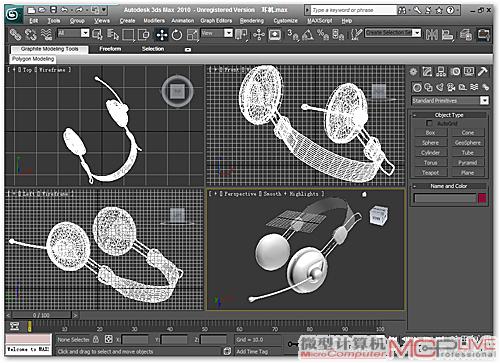The image size is (500, 363).
Task: Toggle the Window/Crossing selection mode
Action: (x=144, y=34)
